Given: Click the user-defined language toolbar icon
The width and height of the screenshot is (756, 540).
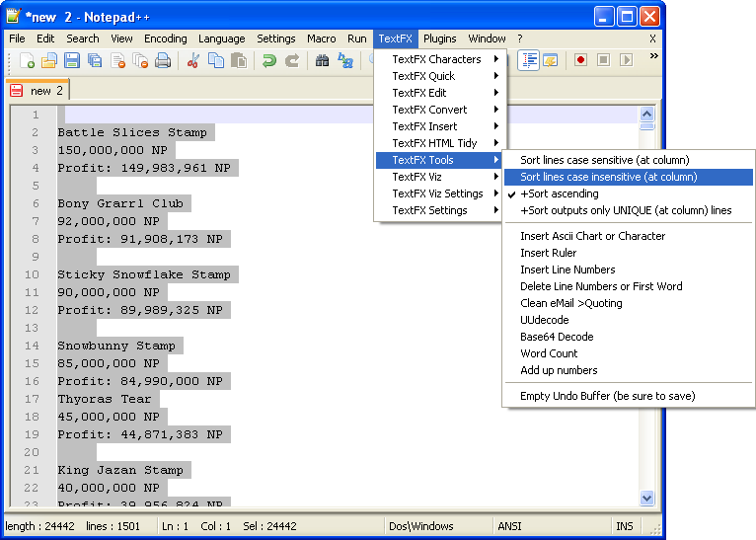Looking at the screenshot, I should pyautogui.click(x=551, y=61).
